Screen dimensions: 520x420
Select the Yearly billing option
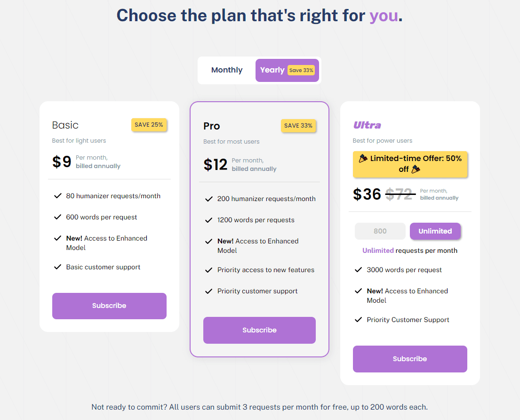tap(272, 70)
